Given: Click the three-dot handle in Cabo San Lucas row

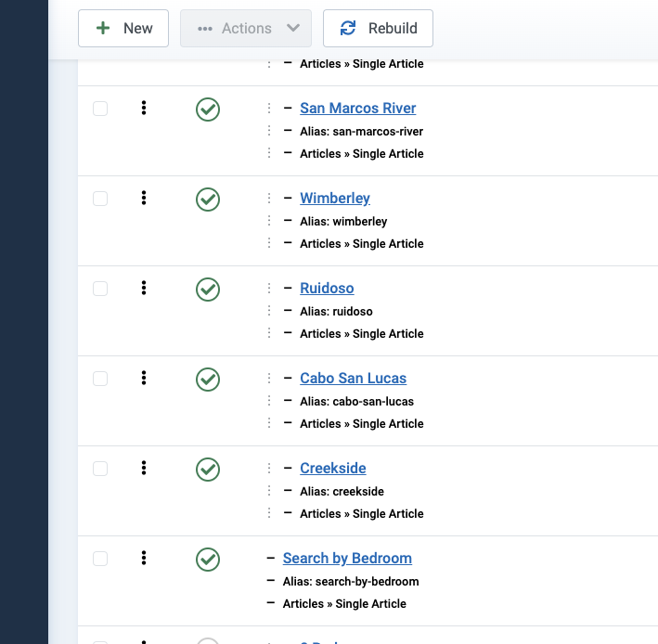Looking at the screenshot, I should pyautogui.click(x=144, y=379).
